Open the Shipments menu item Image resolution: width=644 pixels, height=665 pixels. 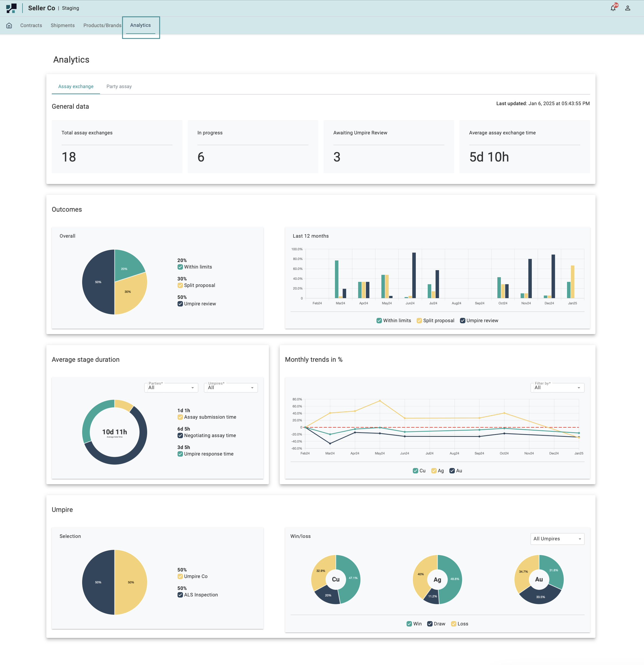click(62, 25)
